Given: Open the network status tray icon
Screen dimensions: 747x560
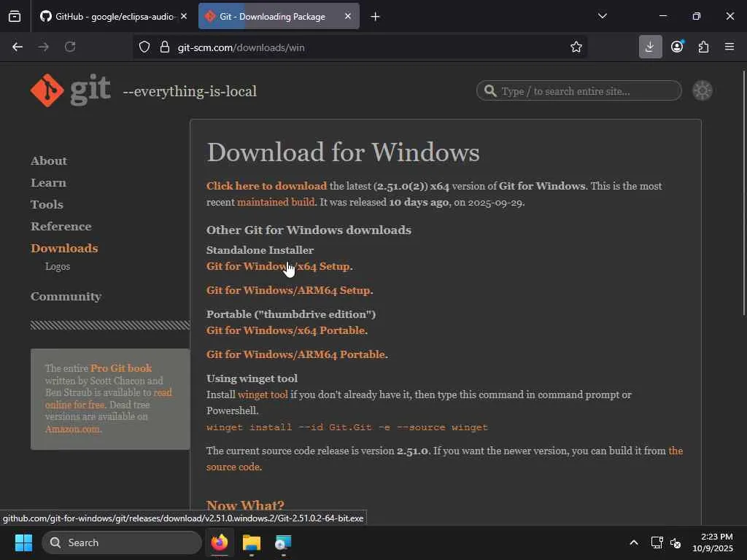Looking at the screenshot, I should [657, 542].
